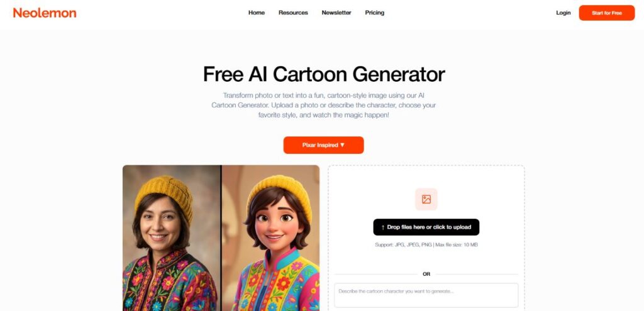The image size is (644, 311).
Task: Click the Free AI Cartoon Generator heading
Action: [x=324, y=74]
